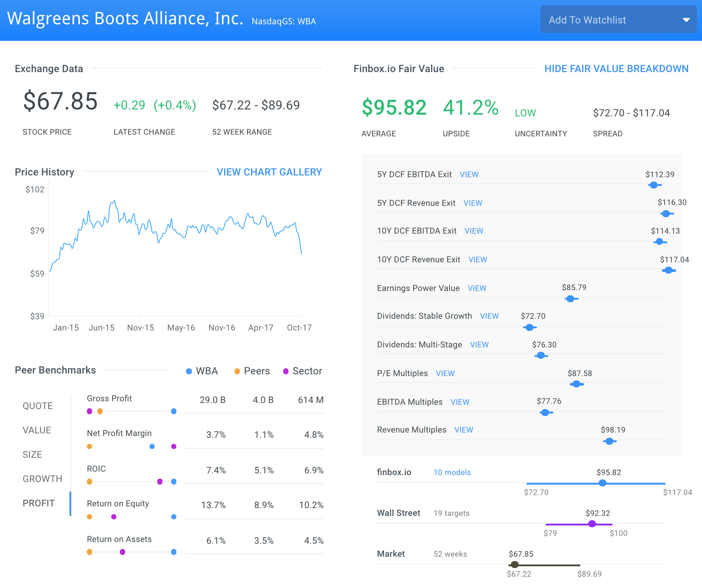This screenshot has height=588, width=702.
Task: Click the 41.2% upside value
Action: 471,107
